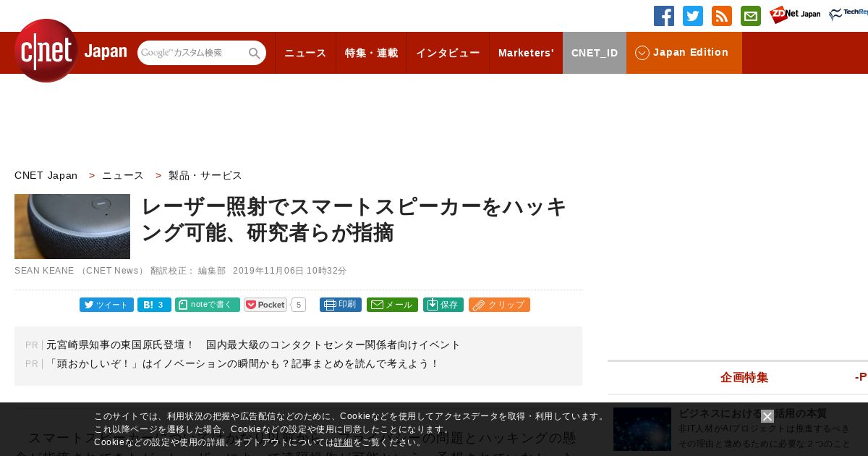Click the search magnifier icon
This screenshot has height=456, width=868.
click(x=255, y=53)
